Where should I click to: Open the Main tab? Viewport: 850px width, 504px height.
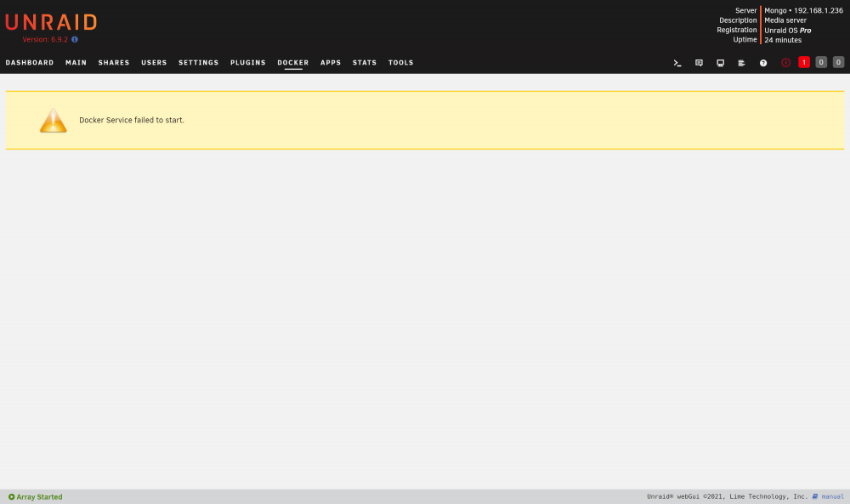click(x=76, y=63)
